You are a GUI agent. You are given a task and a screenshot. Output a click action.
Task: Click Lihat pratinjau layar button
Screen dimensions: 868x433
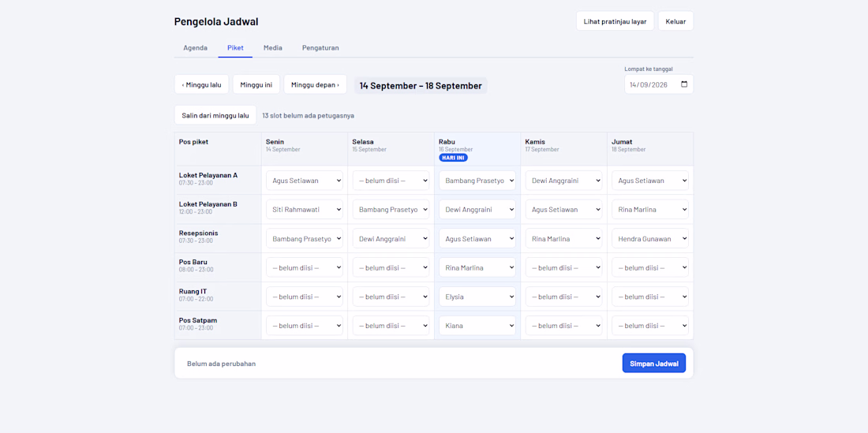[615, 21]
